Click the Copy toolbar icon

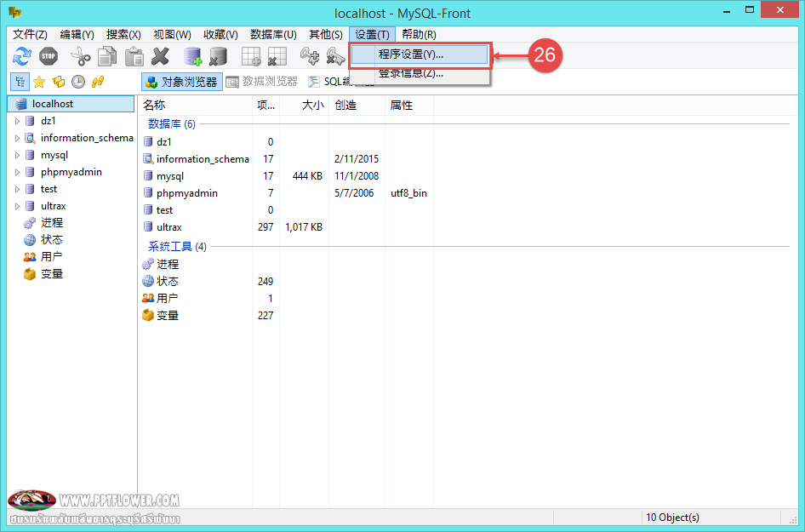pos(107,56)
